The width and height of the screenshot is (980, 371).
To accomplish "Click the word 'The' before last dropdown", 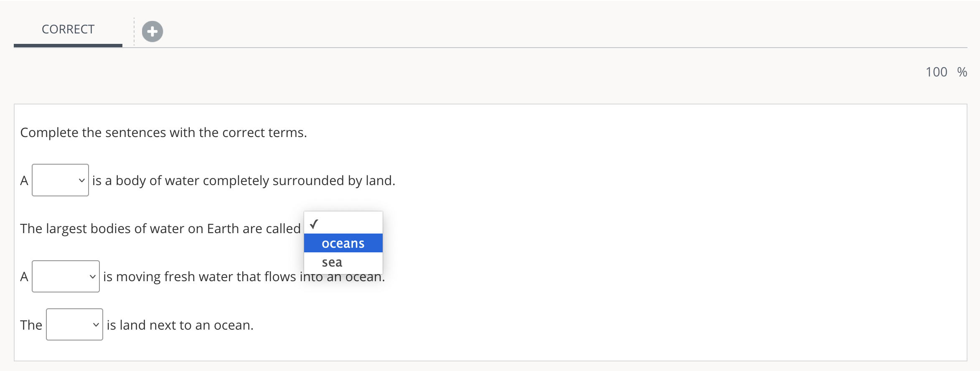I will click(31, 325).
